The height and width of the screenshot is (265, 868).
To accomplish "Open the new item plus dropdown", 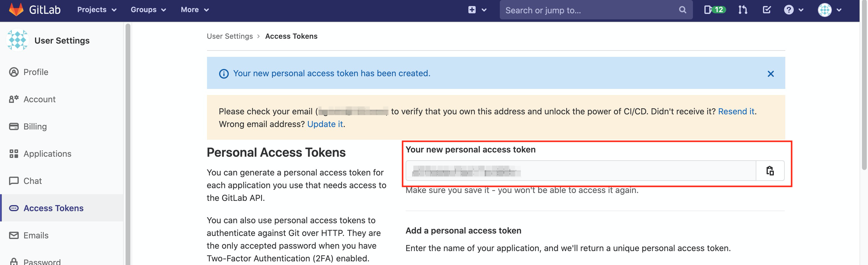I will click(x=477, y=10).
